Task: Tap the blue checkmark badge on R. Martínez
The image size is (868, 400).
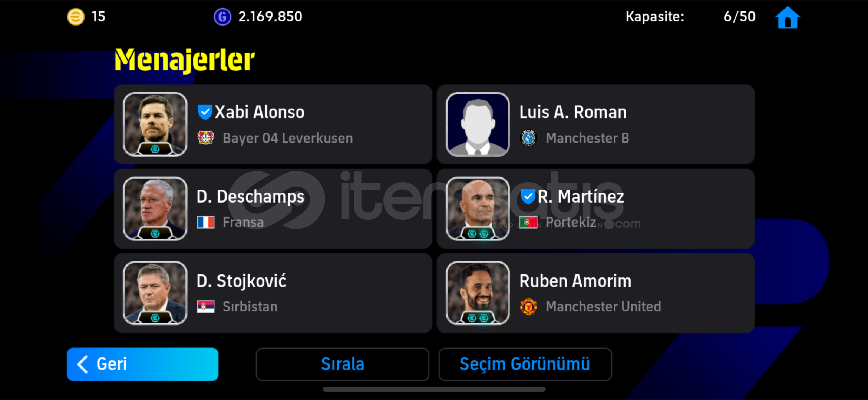Action: (x=528, y=196)
